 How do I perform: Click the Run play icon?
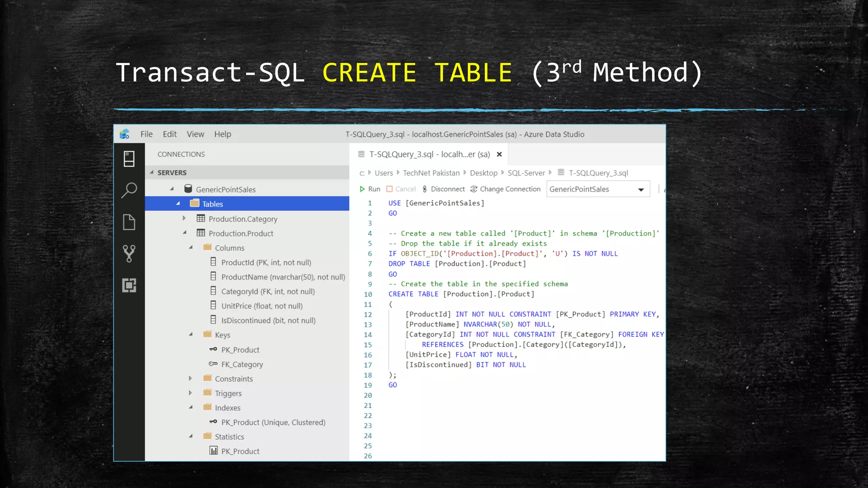(362, 189)
